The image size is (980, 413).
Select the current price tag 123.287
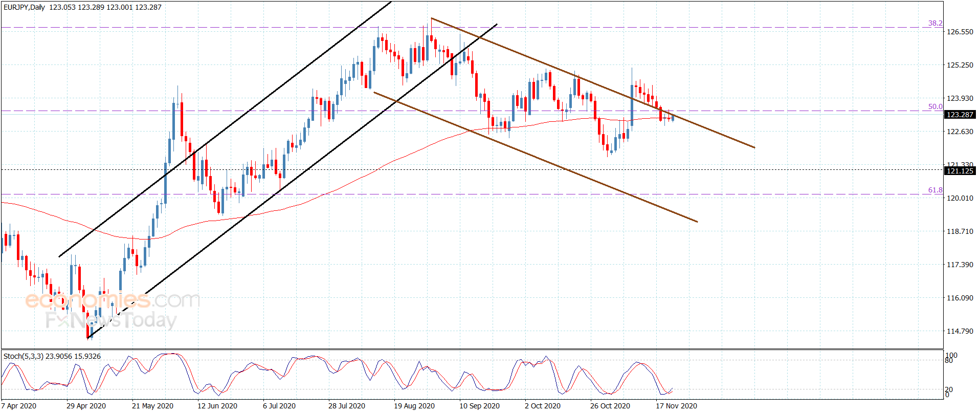[960, 115]
